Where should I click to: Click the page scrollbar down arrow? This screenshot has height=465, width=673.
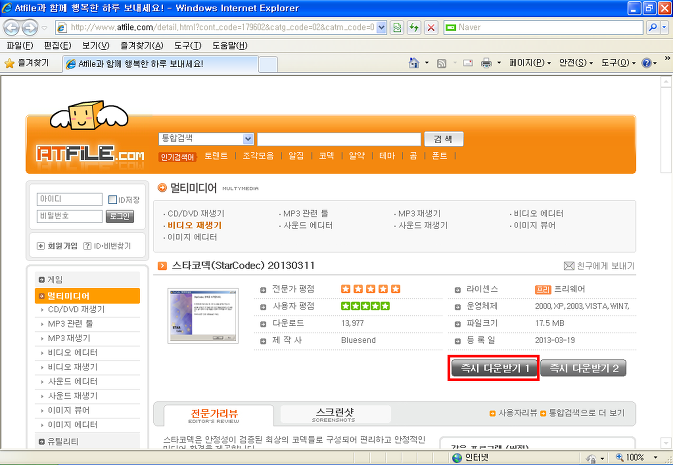[666, 443]
